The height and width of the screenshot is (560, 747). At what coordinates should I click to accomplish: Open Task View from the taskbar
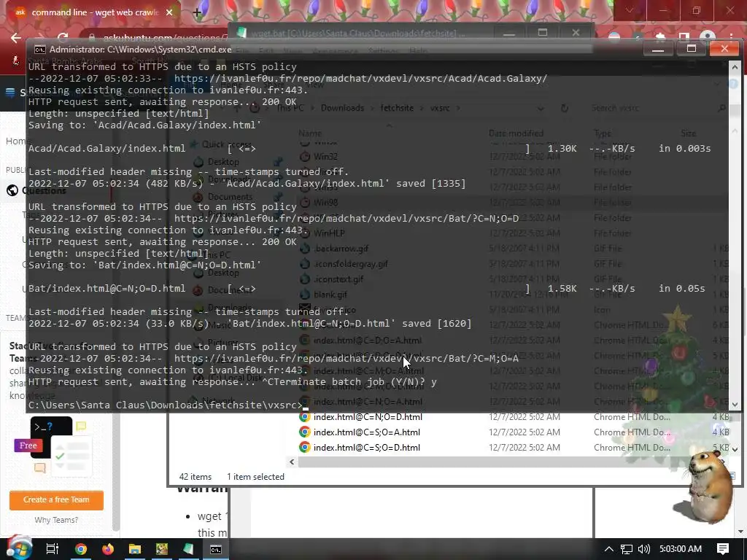tap(52, 549)
